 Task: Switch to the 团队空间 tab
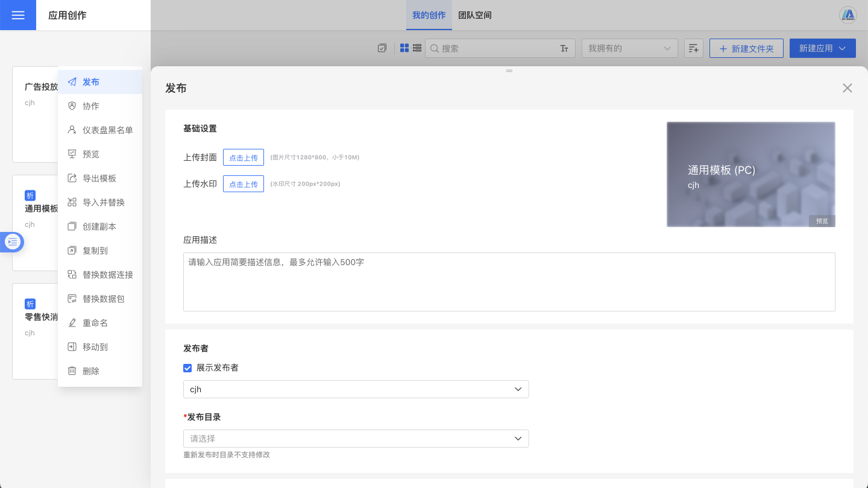tap(475, 15)
